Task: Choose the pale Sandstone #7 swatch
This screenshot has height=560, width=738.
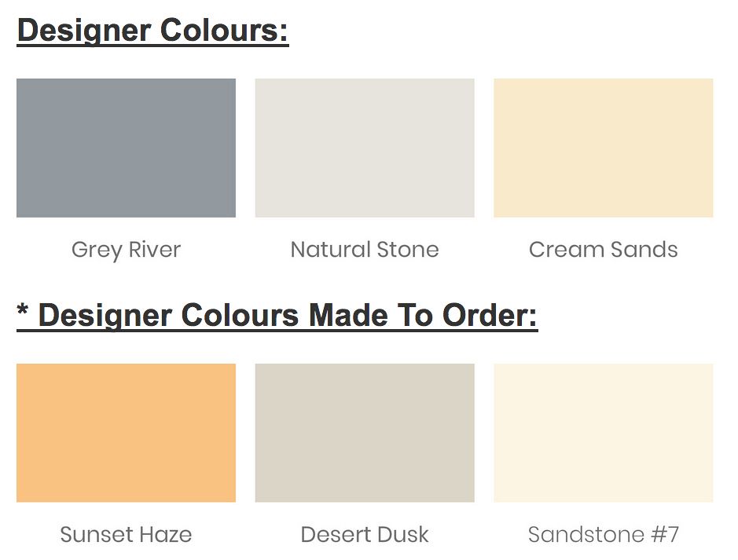Action: tap(603, 433)
